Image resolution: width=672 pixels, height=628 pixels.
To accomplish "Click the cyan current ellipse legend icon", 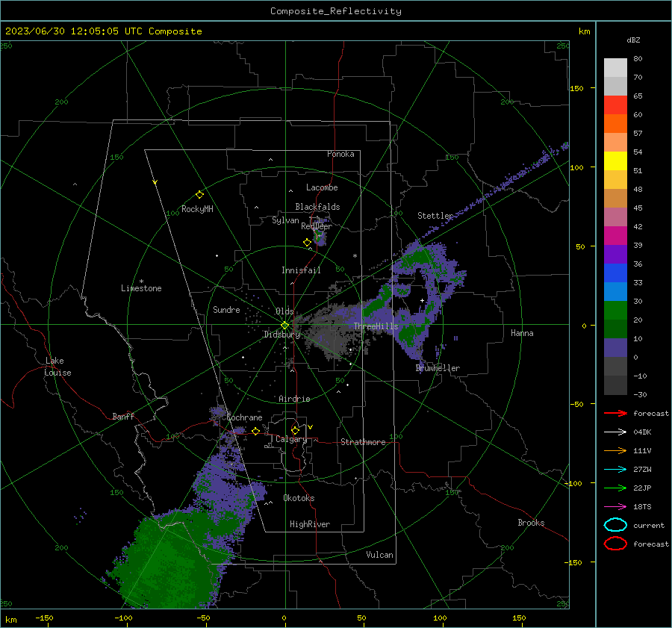I will point(615,525).
